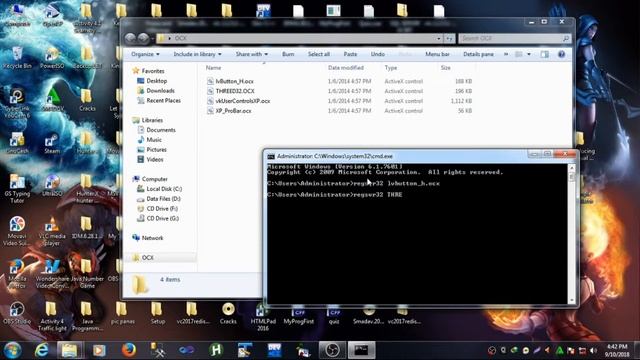Image resolution: width=640 pixels, height=360 pixels.
Task: Open Desktop in Favorites
Action: [152, 81]
